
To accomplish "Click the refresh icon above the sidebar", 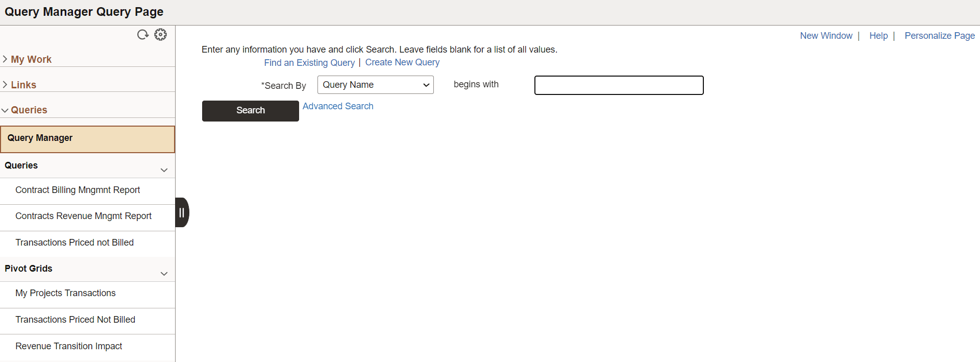I will pyautogui.click(x=142, y=34).
